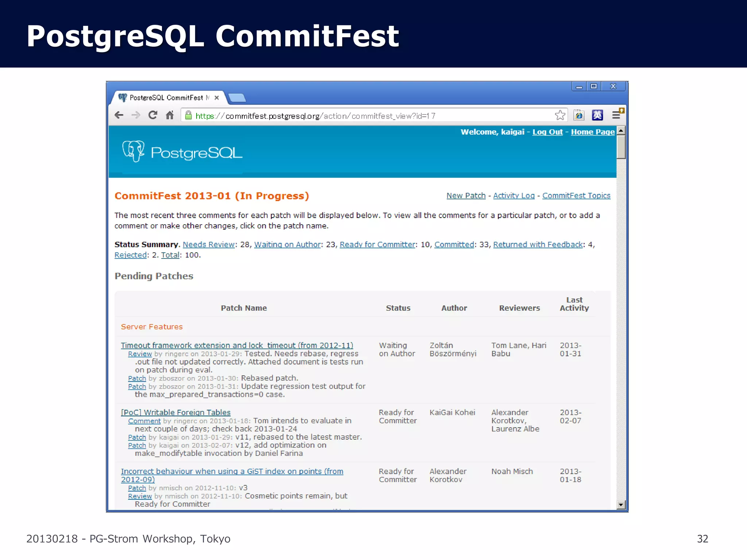Image resolution: width=747 pixels, height=560 pixels.
Task: Close the PostgreSQL CommitFest tab
Action: pyautogui.click(x=217, y=98)
